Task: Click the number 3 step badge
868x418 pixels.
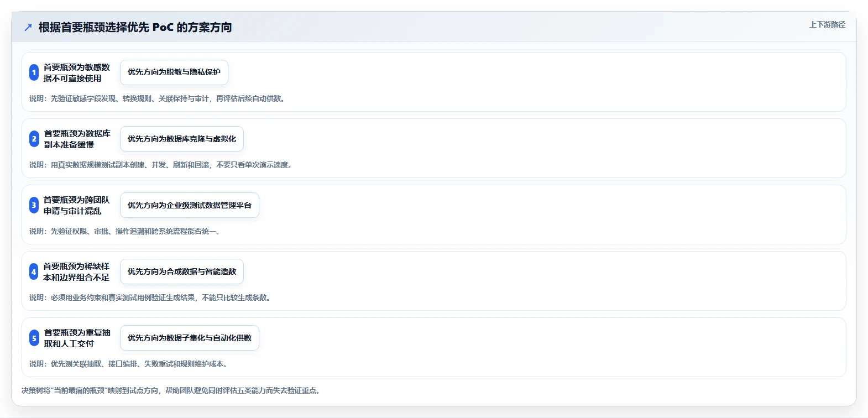Action: 34,205
